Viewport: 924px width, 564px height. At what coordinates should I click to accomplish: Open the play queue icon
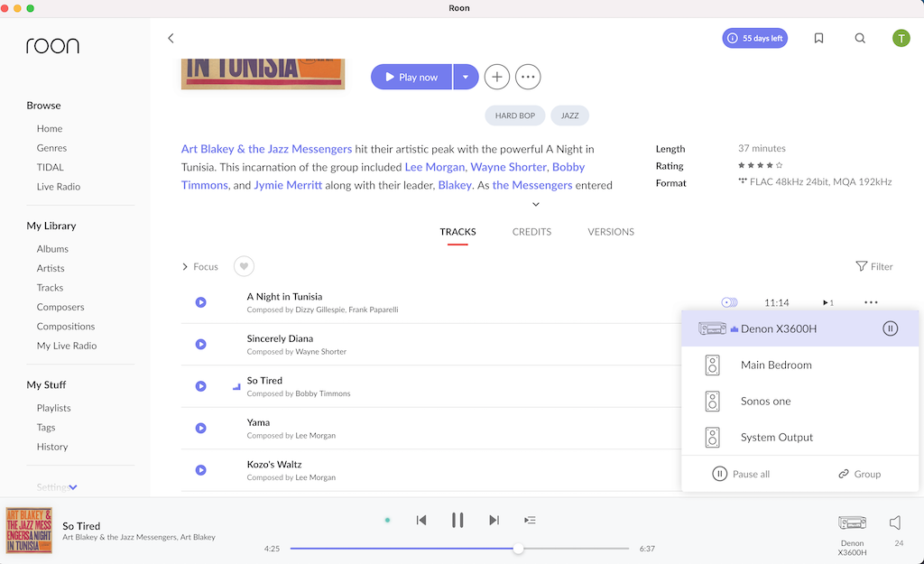click(530, 520)
